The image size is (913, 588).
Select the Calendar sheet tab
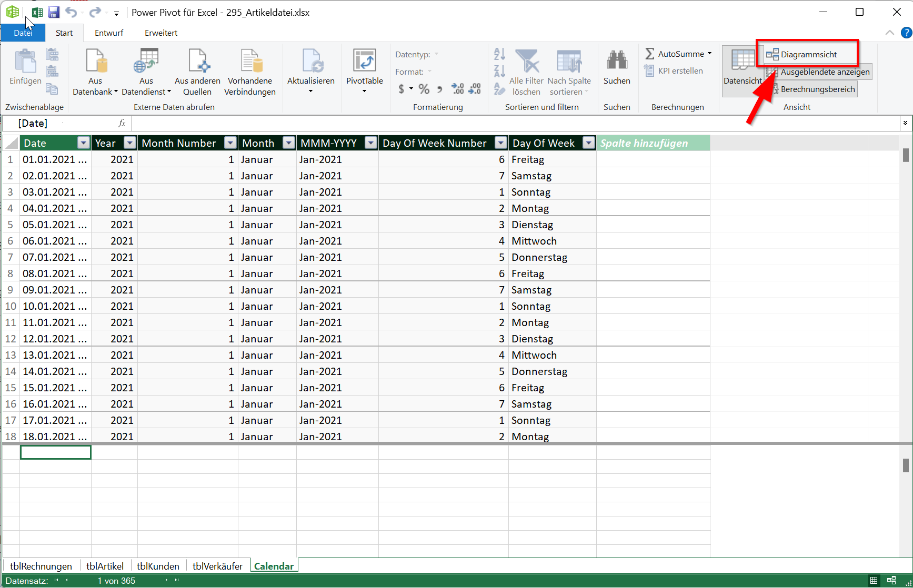274,566
